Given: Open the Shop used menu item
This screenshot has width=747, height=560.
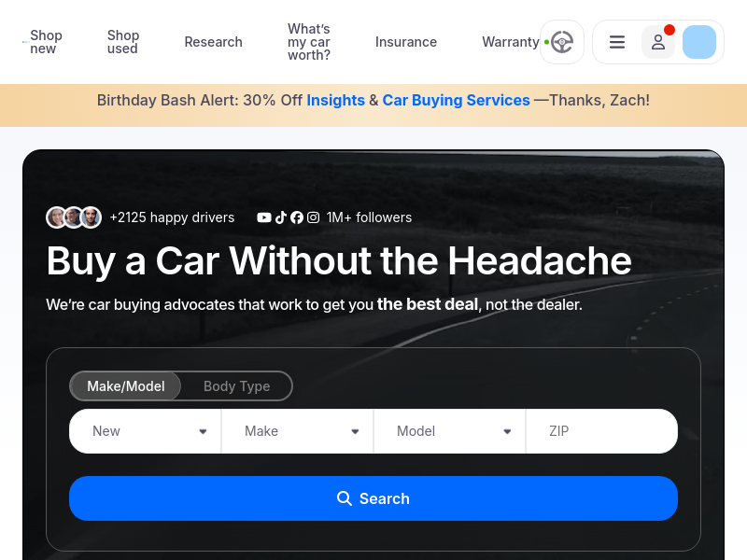Looking at the screenshot, I should 123,42.
